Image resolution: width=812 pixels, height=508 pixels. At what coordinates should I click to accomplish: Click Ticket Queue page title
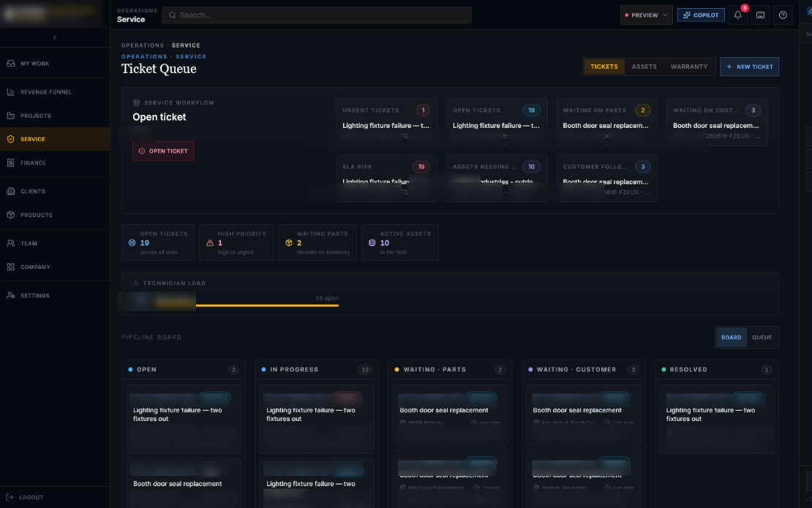159,69
